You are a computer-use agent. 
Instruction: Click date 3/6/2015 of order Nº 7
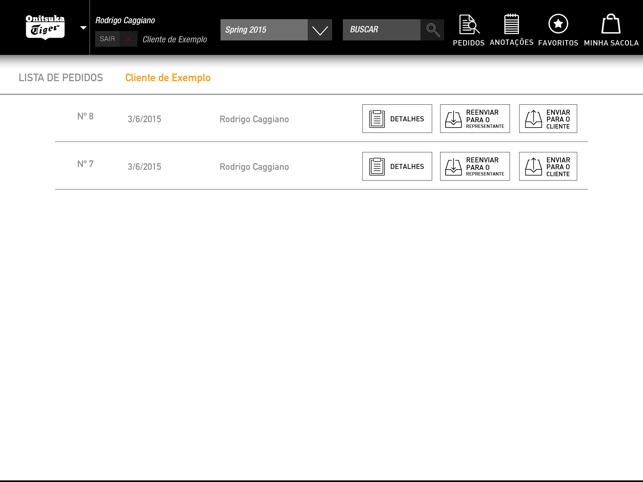144,167
